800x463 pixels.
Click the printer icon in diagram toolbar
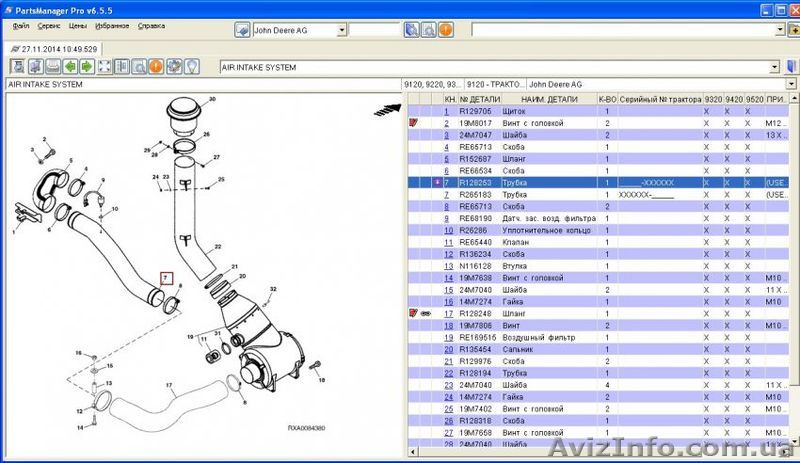pos(52,67)
